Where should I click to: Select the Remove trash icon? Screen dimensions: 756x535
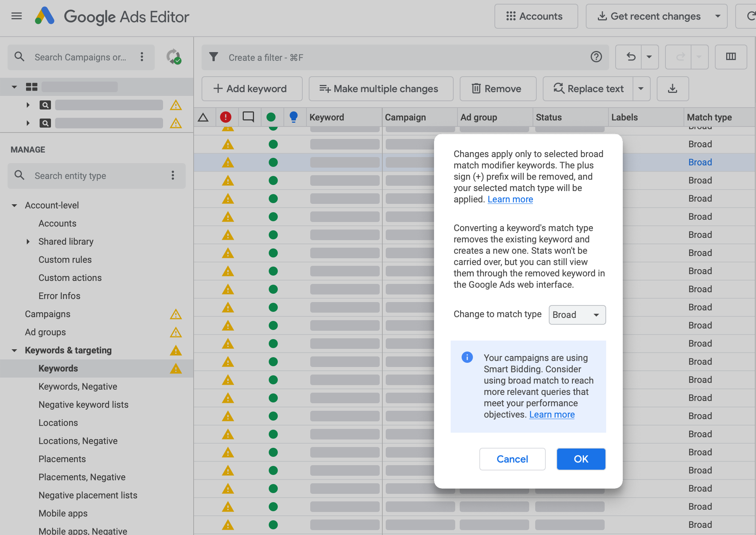click(476, 89)
